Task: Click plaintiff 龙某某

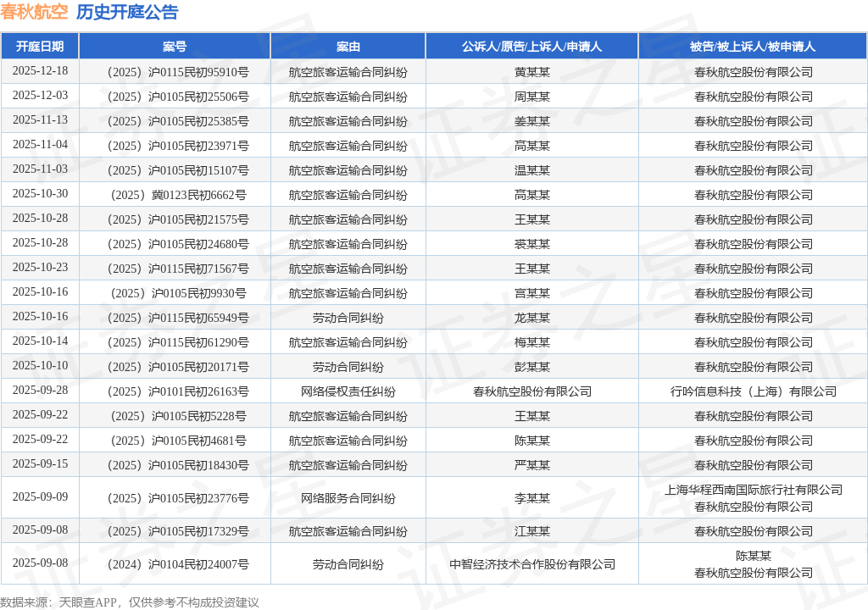Action: 531,318
